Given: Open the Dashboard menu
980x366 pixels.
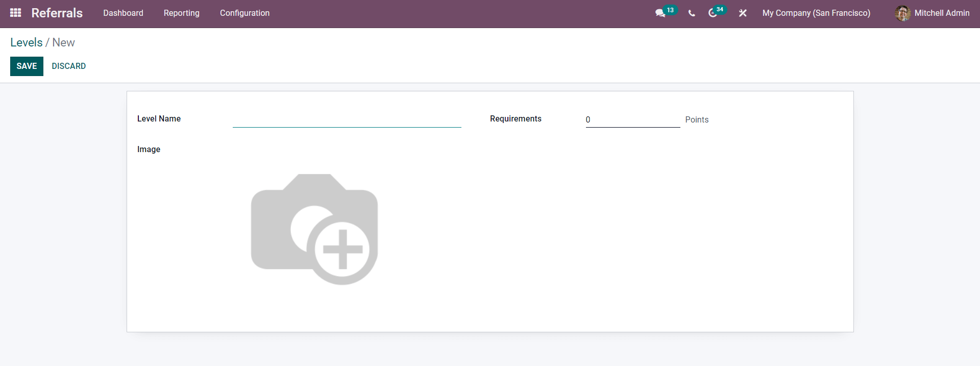Looking at the screenshot, I should point(123,13).
